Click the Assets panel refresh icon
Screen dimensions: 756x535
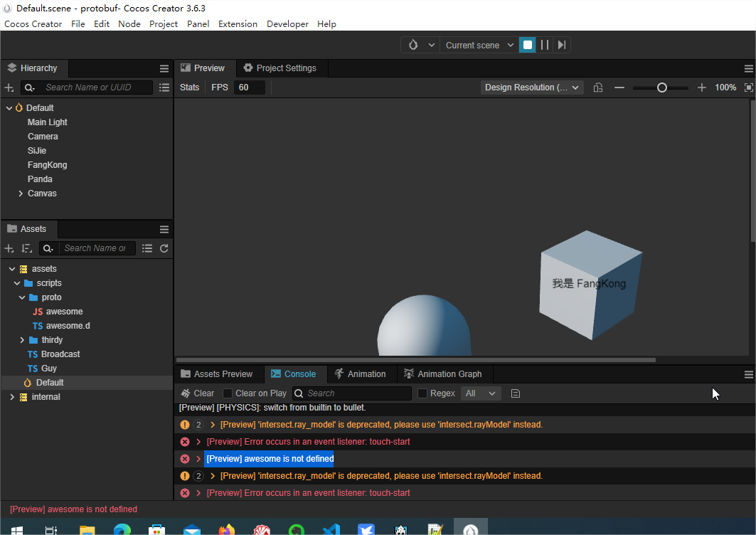(164, 248)
